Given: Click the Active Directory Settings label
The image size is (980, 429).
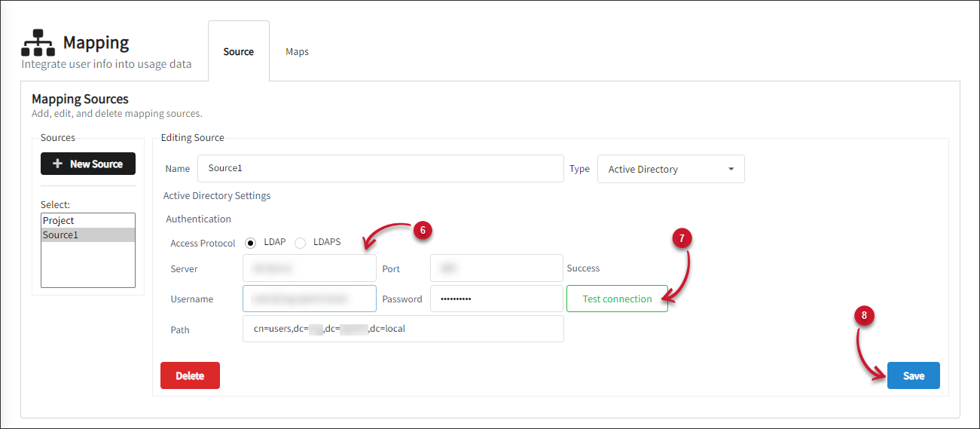Looking at the screenshot, I should point(217,195).
